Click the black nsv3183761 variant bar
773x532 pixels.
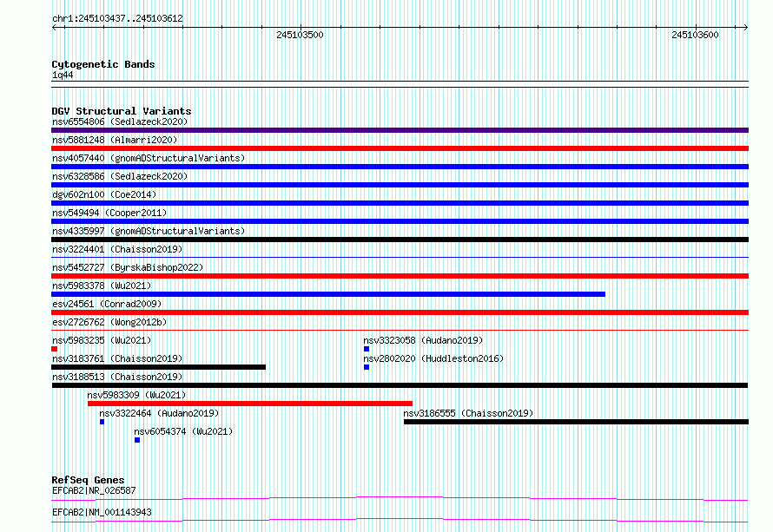coord(158,367)
